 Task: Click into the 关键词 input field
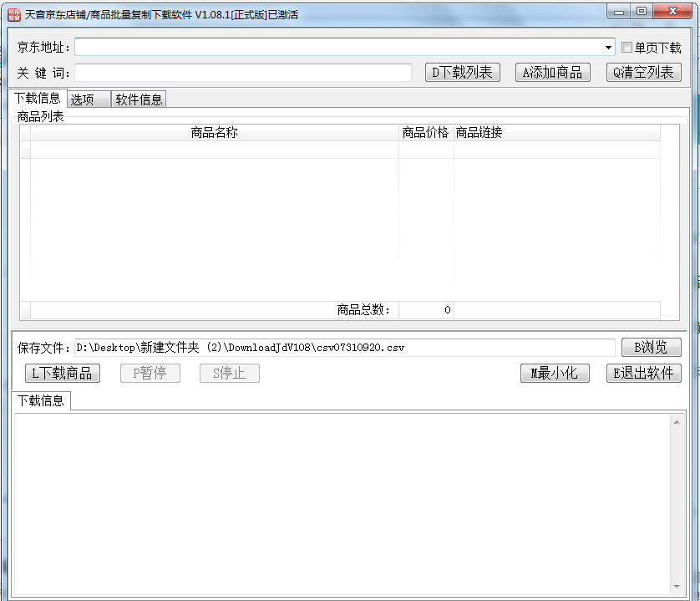[243, 73]
